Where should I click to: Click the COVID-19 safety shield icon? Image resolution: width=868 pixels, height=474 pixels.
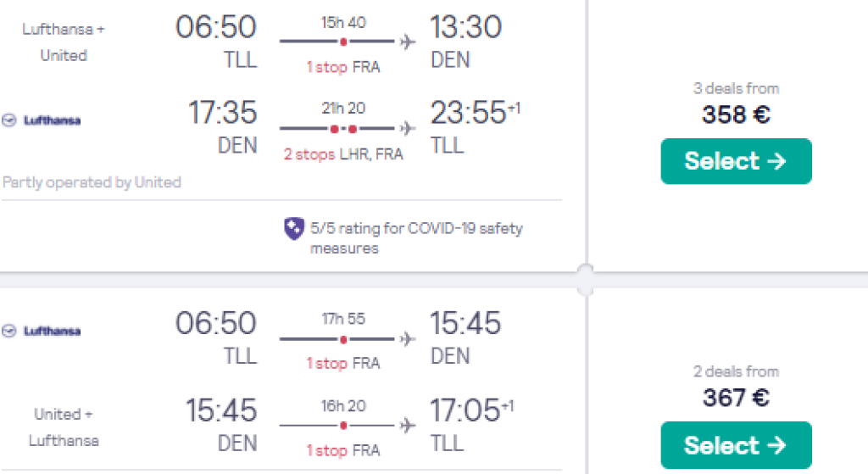coord(293,229)
